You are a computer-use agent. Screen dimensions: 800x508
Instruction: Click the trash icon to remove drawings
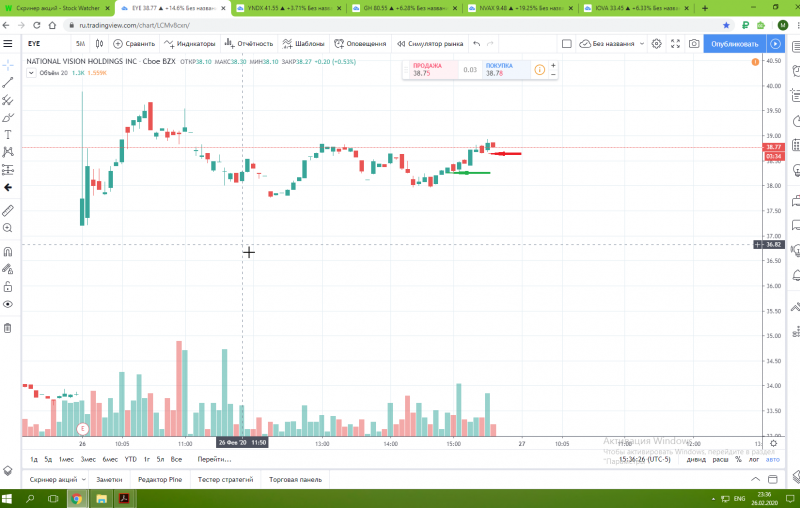[x=8, y=328]
